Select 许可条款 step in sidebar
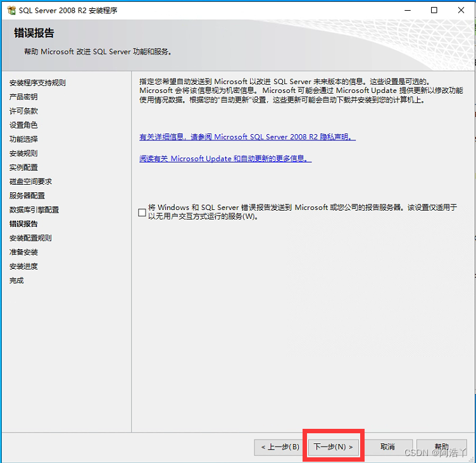The width and height of the screenshot is (476, 463). tap(23, 111)
